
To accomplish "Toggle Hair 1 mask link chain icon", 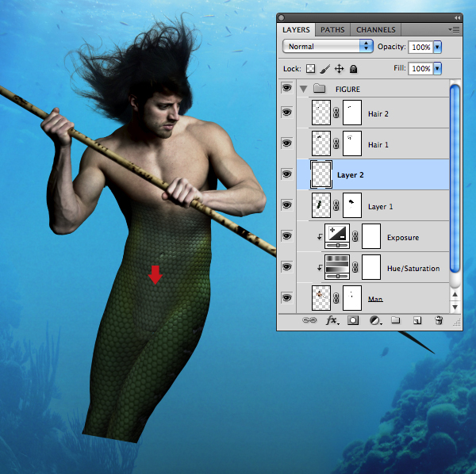I will tap(336, 143).
